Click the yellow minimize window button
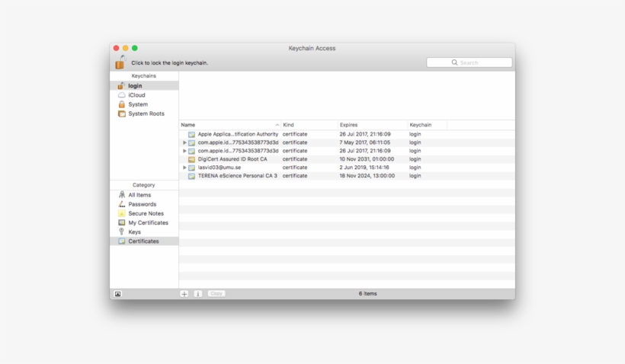The width and height of the screenshot is (625, 364). 126,48
